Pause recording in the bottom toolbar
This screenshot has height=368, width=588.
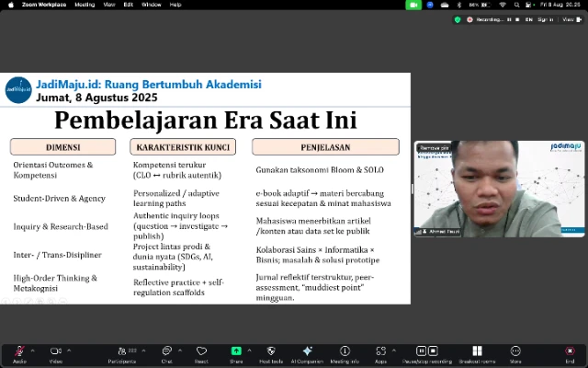pyautogui.click(x=421, y=351)
